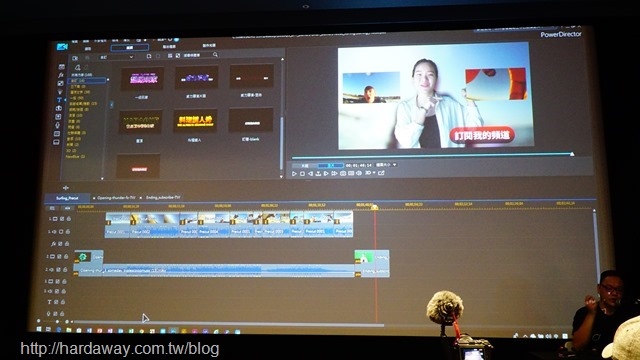Select the Title Room T icon in sidebar
This screenshot has width=640, height=360.
pyautogui.click(x=59, y=100)
